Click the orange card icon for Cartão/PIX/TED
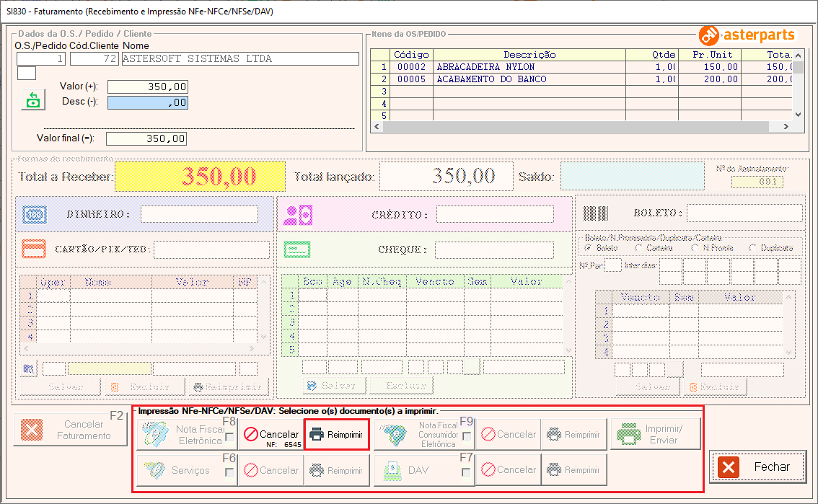 [34, 249]
